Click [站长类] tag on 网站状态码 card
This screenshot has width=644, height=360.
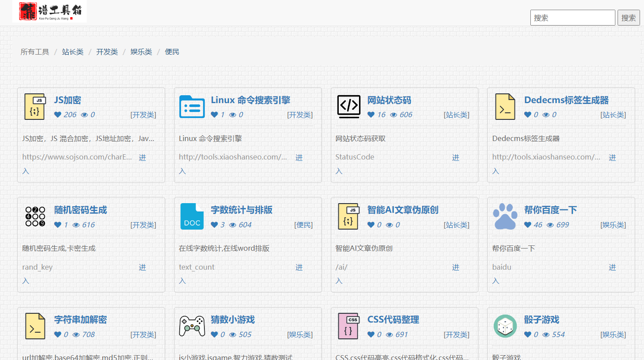coord(456,115)
